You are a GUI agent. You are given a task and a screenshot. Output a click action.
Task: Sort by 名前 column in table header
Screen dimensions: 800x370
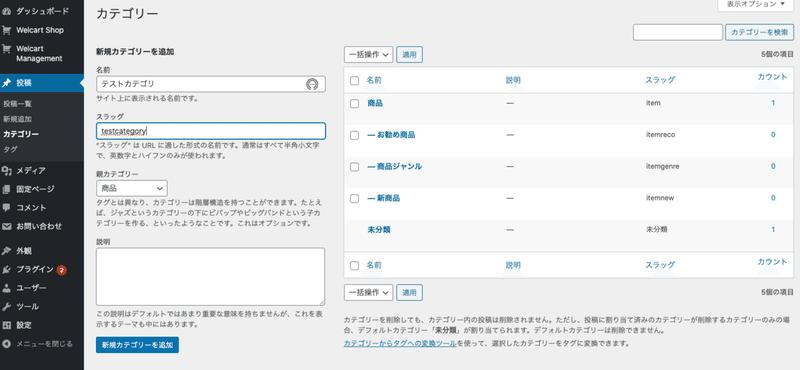tap(374, 80)
